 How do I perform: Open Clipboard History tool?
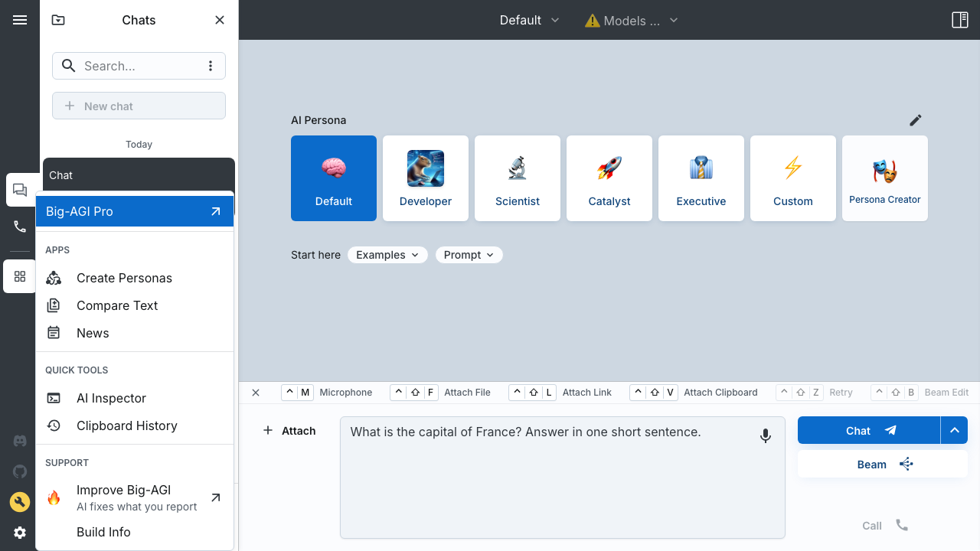pos(135,425)
